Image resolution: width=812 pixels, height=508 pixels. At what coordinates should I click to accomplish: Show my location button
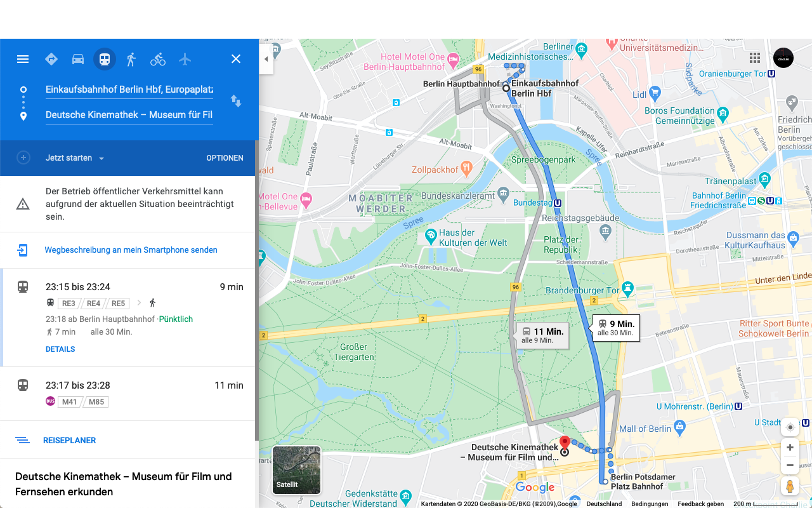pyautogui.click(x=790, y=427)
